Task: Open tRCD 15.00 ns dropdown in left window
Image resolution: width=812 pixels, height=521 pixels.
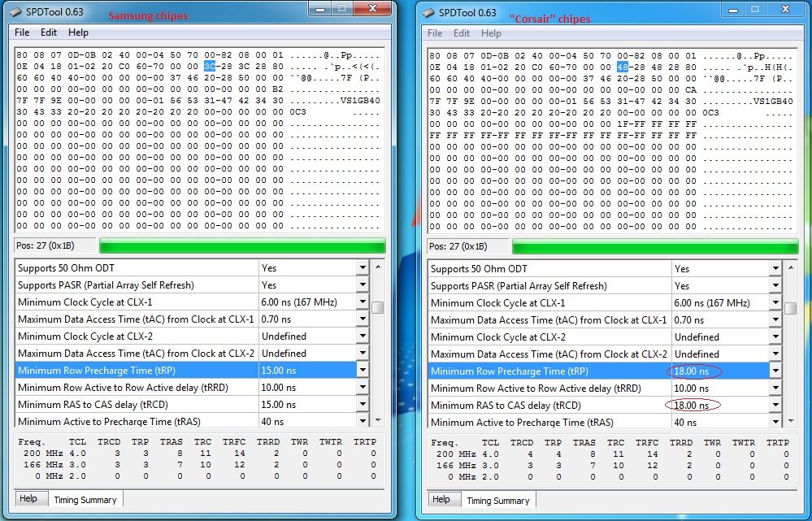Action: click(x=363, y=405)
